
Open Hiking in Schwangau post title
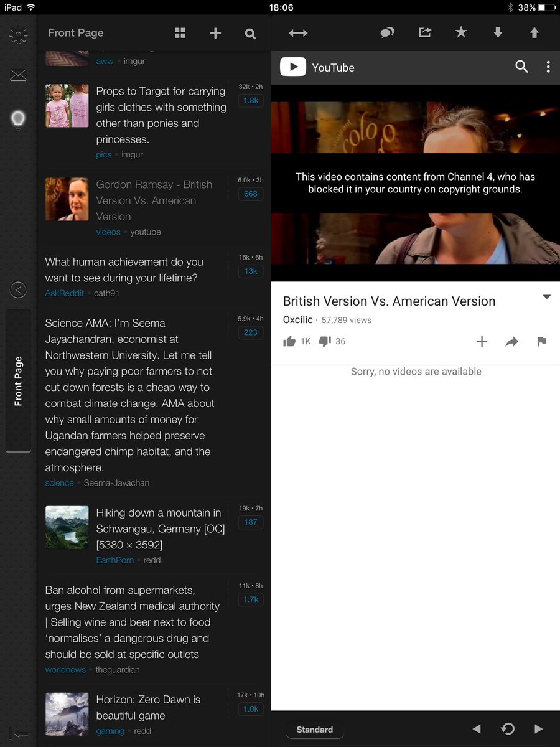coord(161,529)
